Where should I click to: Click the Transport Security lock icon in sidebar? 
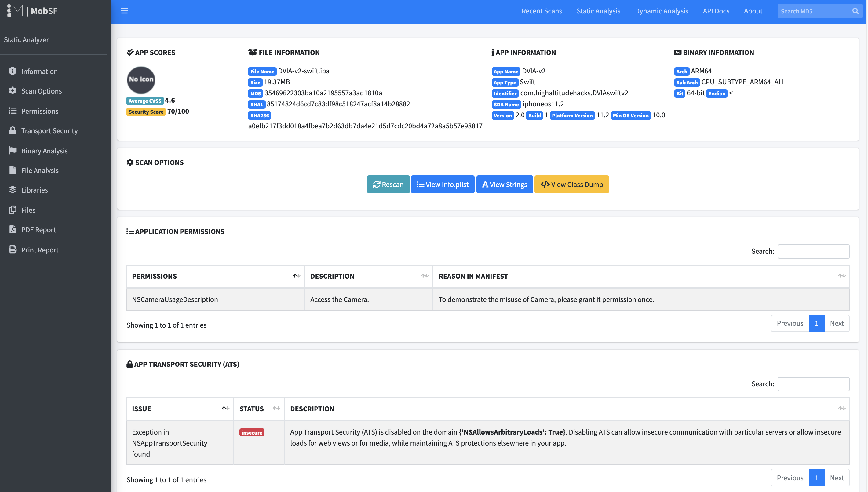point(13,130)
